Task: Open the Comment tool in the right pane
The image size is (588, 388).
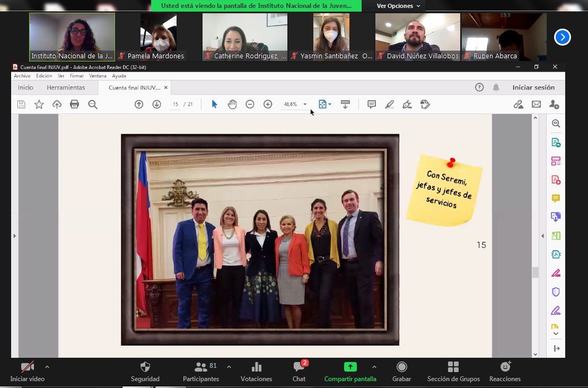Action: coord(555,198)
